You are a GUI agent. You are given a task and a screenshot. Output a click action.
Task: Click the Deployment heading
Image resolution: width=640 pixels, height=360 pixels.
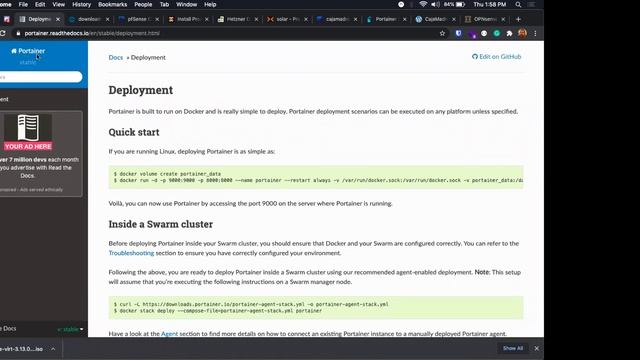(141, 90)
